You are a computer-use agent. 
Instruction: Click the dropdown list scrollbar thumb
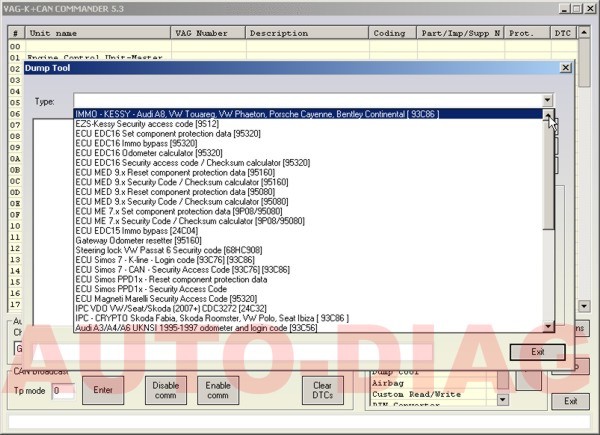[548, 175]
